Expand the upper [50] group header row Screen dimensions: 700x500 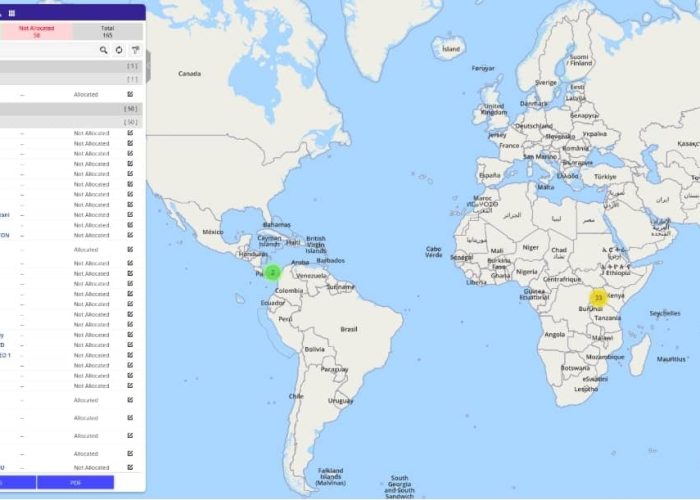point(70,108)
